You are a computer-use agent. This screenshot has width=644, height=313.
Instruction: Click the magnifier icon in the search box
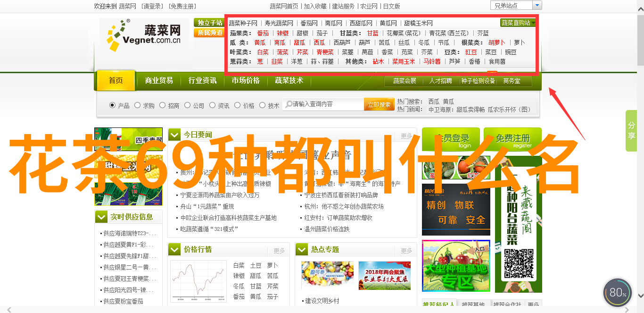(x=288, y=104)
